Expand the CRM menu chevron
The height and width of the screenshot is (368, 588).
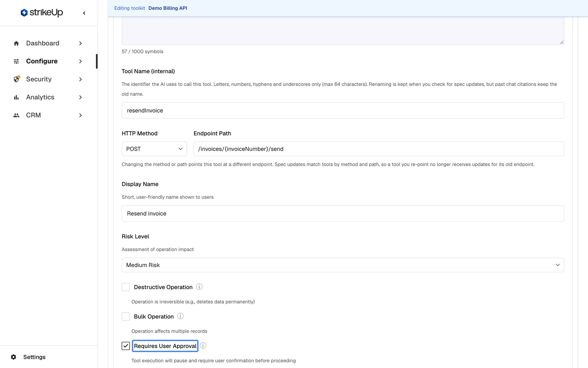coord(80,115)
